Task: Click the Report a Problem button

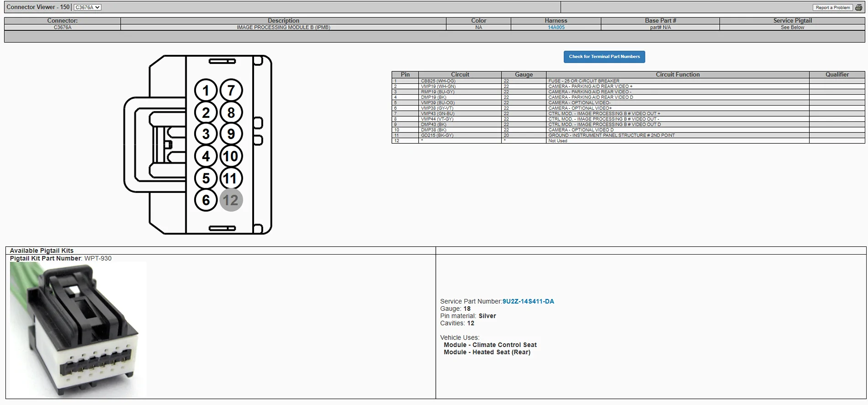Action: click(x=832, y=7)
